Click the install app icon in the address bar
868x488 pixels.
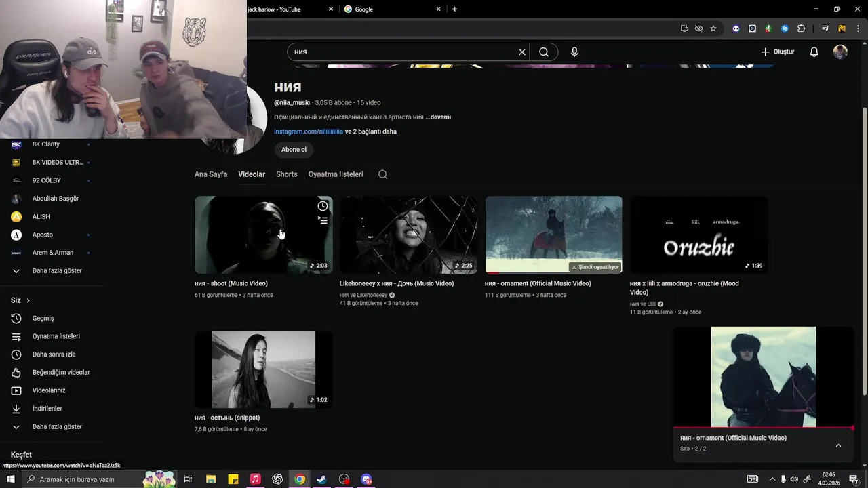click(684, 28)
